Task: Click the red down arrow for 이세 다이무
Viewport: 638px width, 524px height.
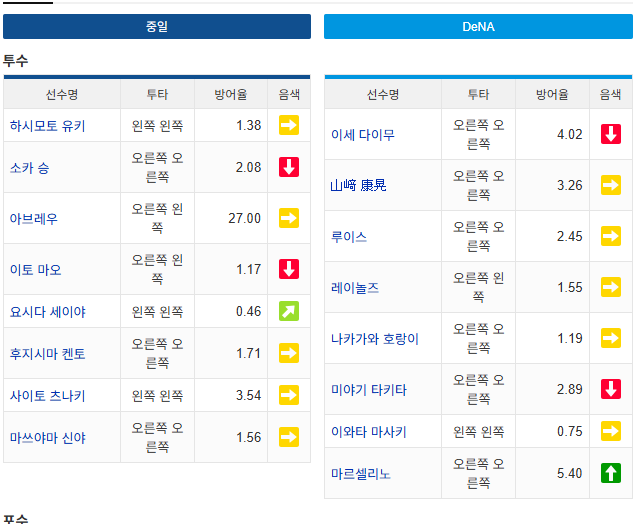Action: tap(611, 134)
